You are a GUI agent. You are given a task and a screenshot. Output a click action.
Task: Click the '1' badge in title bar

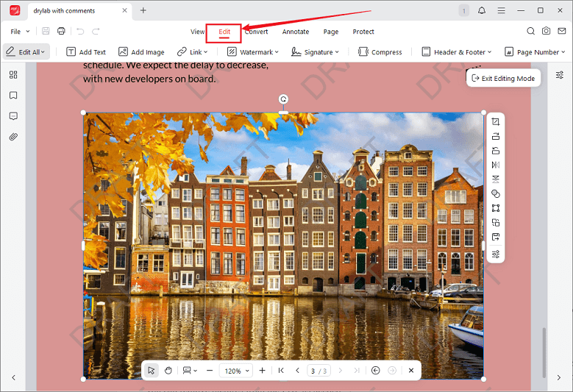coord(464,10)
